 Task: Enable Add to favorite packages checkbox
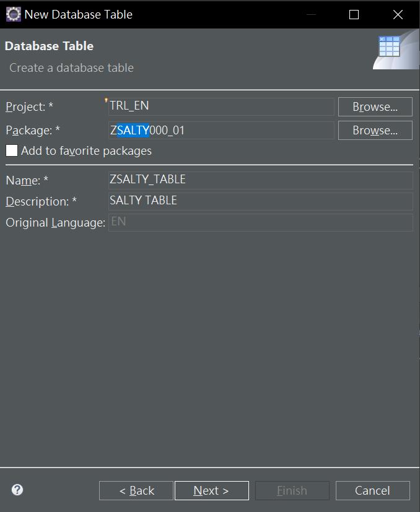coord(12,151)
